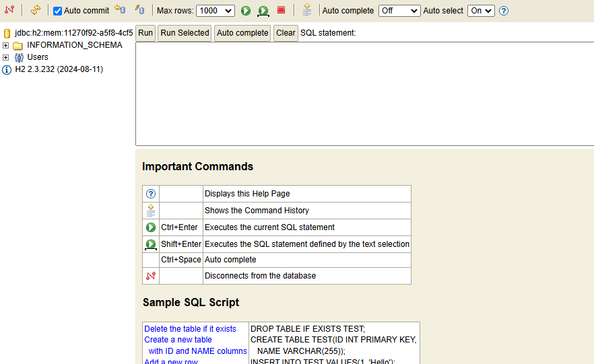Screen dimensions: 594x364
Task: Click the green execute icon in the Ctrl+Enter row
Action: [151, 227]
